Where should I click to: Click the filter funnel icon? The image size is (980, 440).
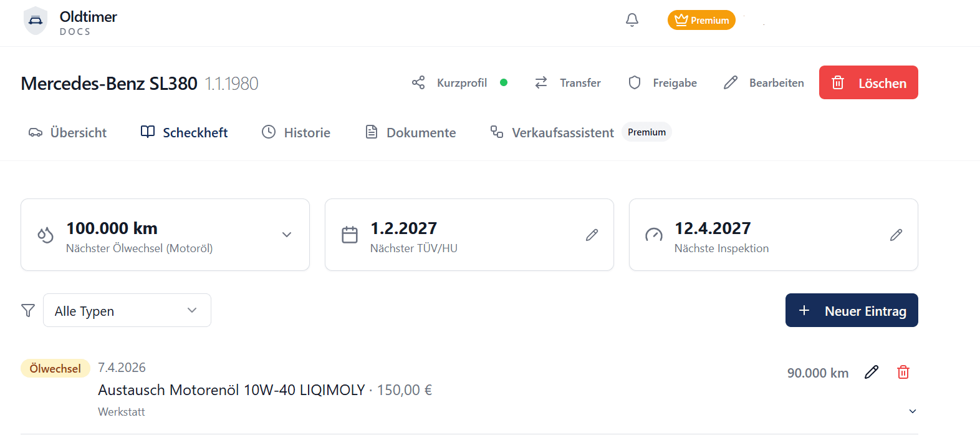point(28,310)
